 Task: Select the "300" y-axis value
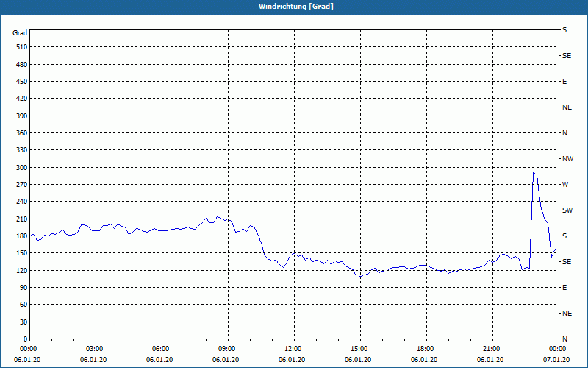[22, 168]
